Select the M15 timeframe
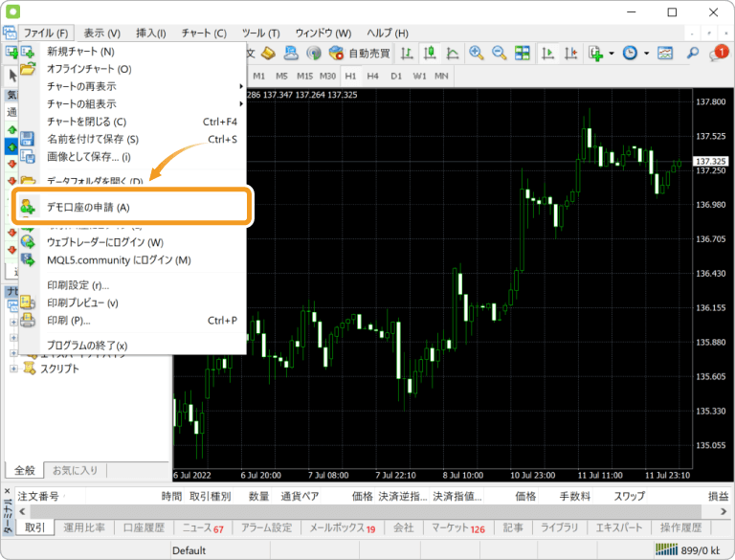 pos(304,76)
